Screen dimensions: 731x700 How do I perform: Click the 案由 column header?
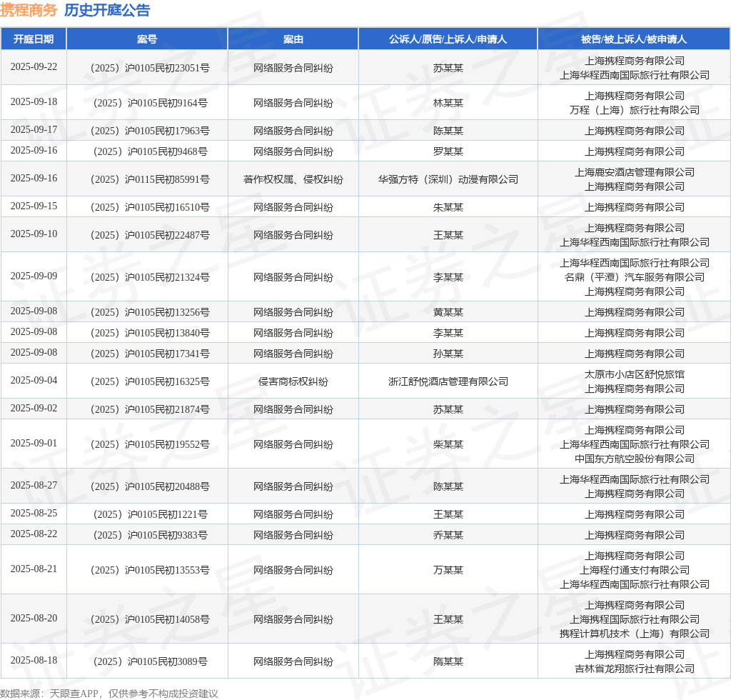(293, 39)
